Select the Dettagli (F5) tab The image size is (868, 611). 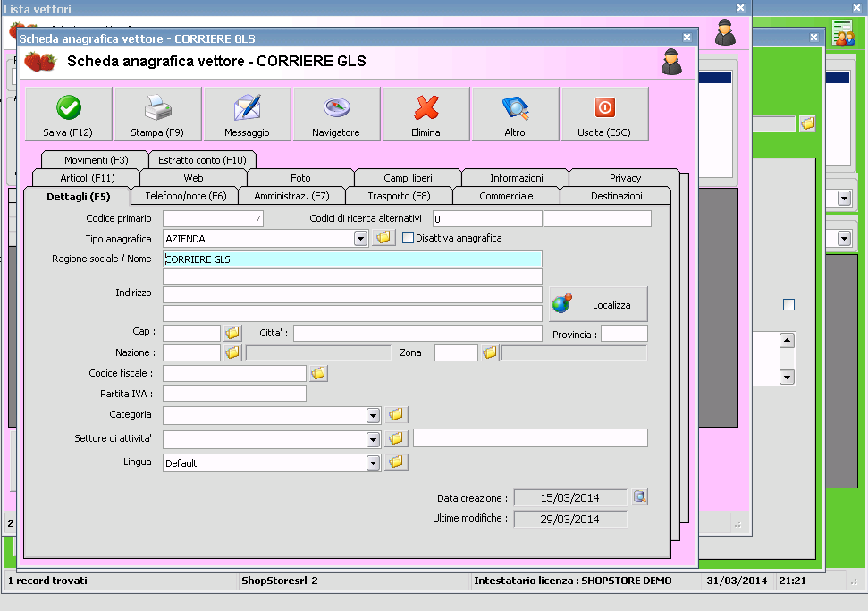point(78,197)
